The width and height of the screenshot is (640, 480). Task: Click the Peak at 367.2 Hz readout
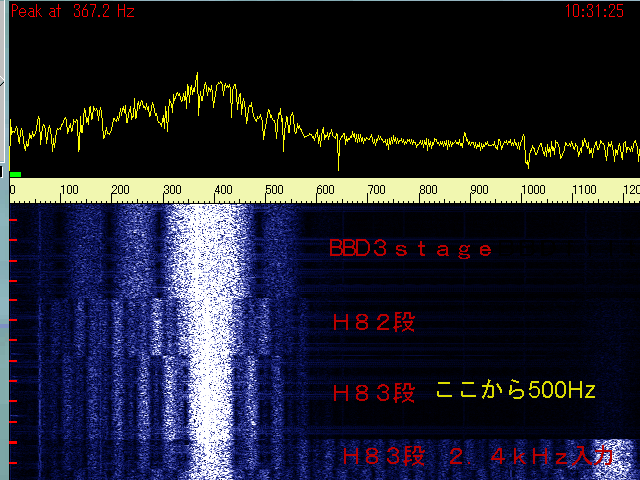72,12
